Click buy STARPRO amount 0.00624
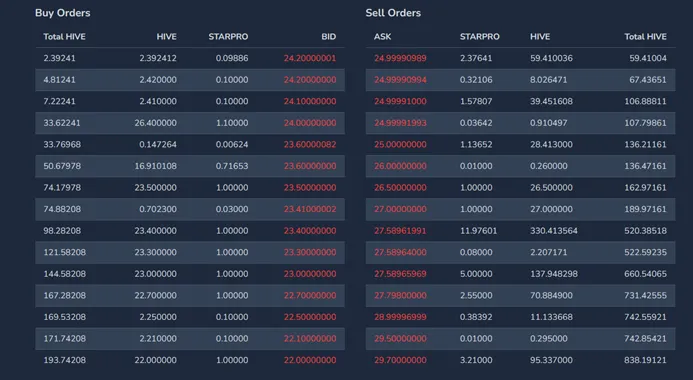The image size is (693, 380). tap(232, 144)
